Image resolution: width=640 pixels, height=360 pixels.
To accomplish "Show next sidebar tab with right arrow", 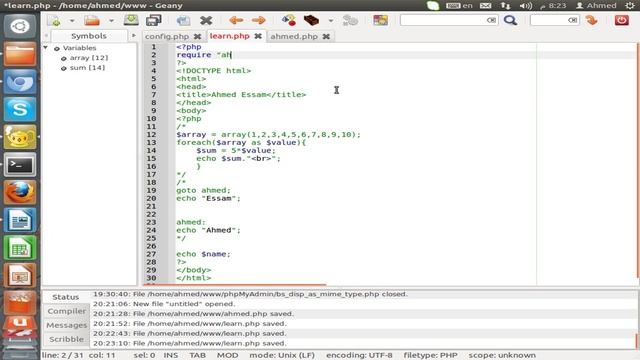I will [x=133, y=36].
